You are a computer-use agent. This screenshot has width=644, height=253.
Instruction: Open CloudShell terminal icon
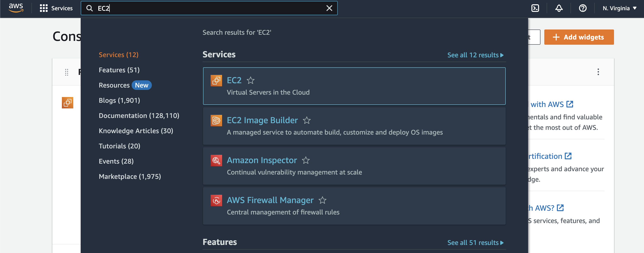pyautogui.click(x=535, y=8)
